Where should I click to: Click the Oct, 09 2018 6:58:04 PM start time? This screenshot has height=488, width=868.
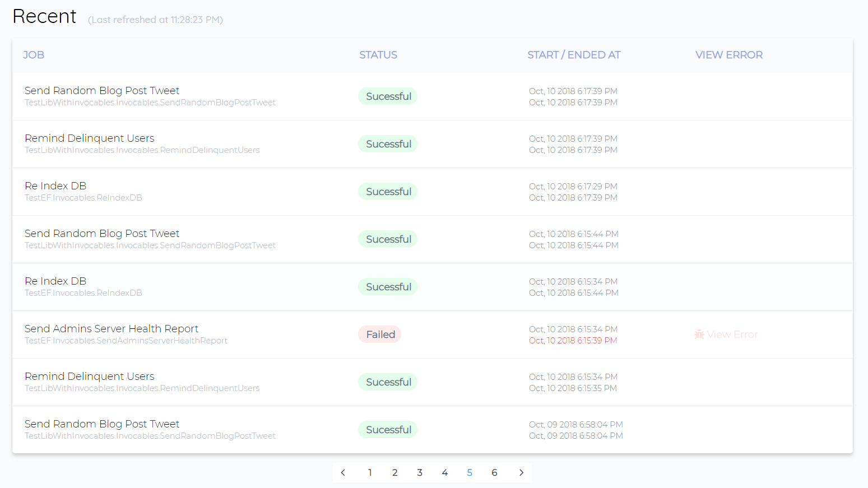[576, 424]
